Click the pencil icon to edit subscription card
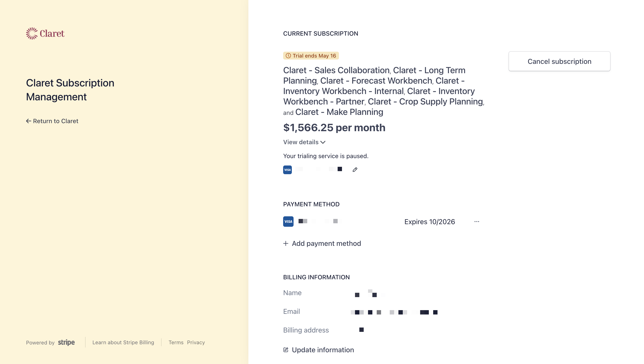 click(x=355, y=170)
